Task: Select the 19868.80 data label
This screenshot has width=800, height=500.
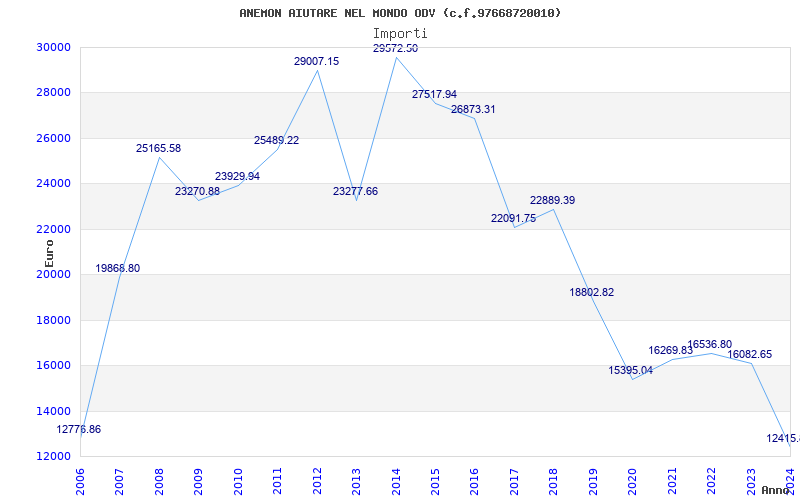Action: tap(117, 268)
